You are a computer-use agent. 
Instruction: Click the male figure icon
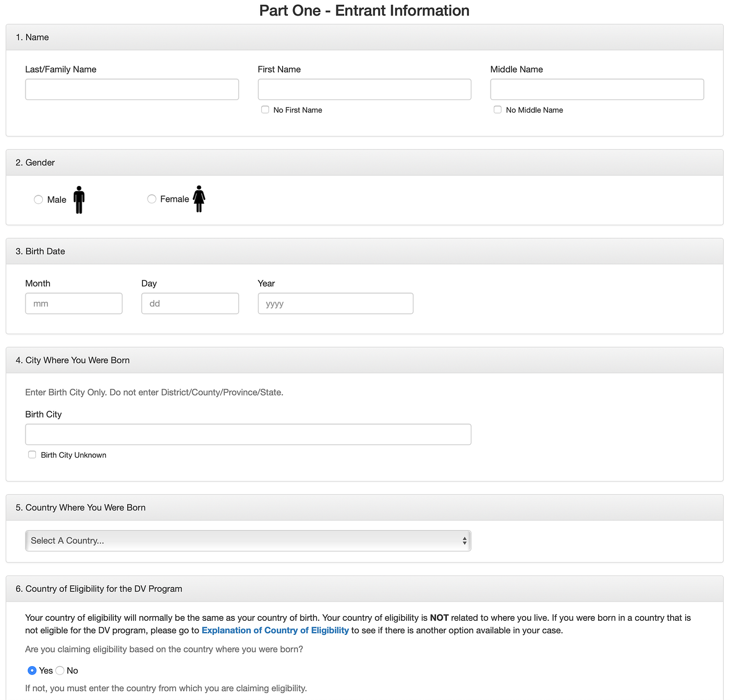point(79,200)
